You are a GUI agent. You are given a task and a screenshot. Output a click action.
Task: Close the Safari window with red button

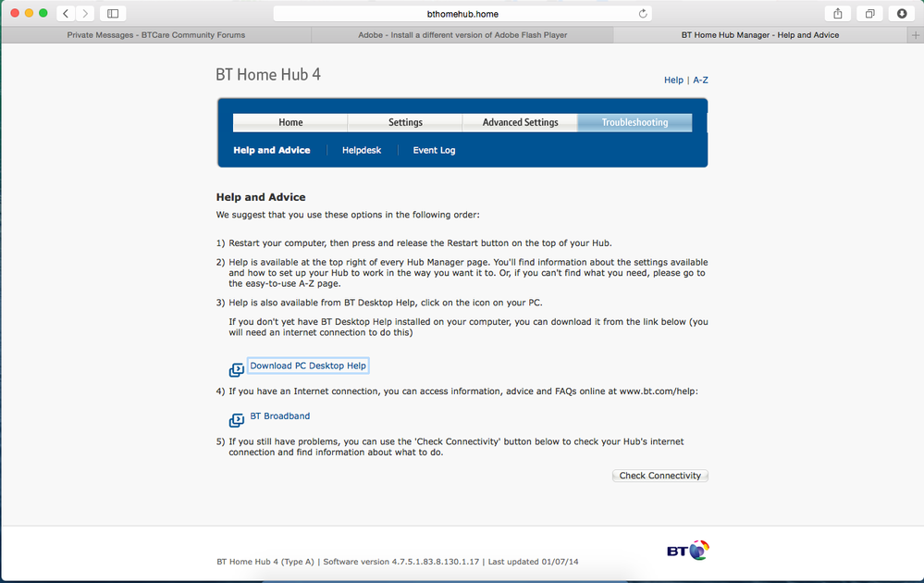click(15, 13)
